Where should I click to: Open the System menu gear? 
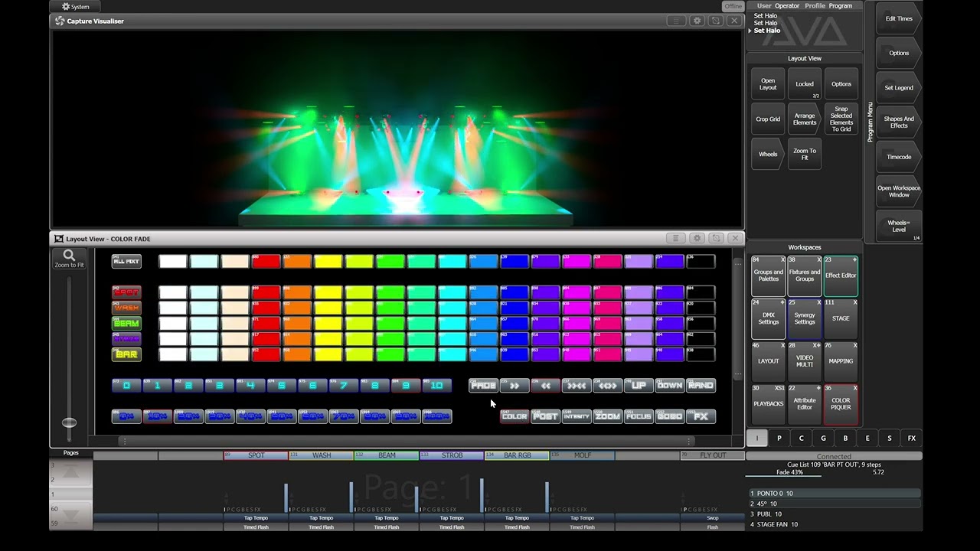tap(66, 7)
